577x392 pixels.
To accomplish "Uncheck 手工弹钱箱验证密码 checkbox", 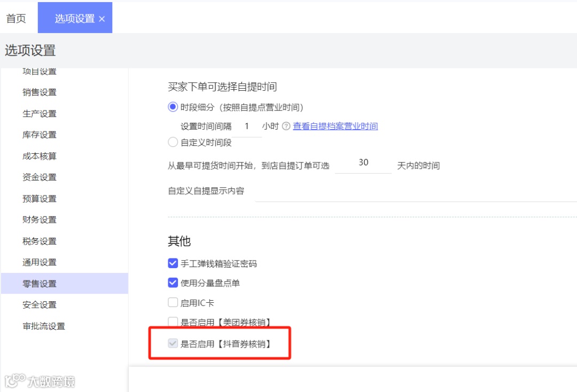I will click(x=173, y=263).
